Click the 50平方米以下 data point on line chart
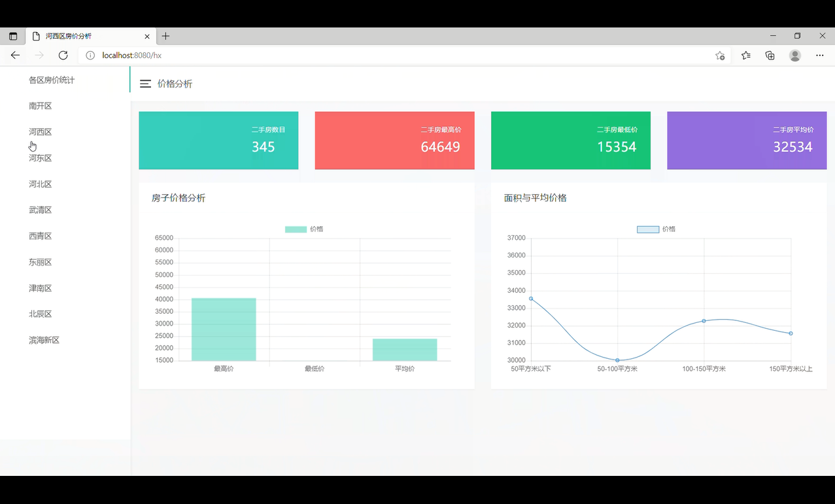835x504 pixels. tap(531, 299)
